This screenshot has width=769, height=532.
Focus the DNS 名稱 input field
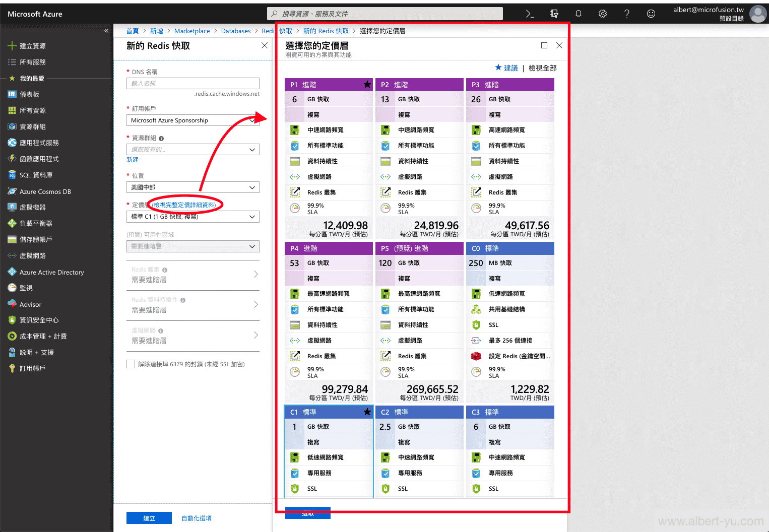click(x=193, y=84)
